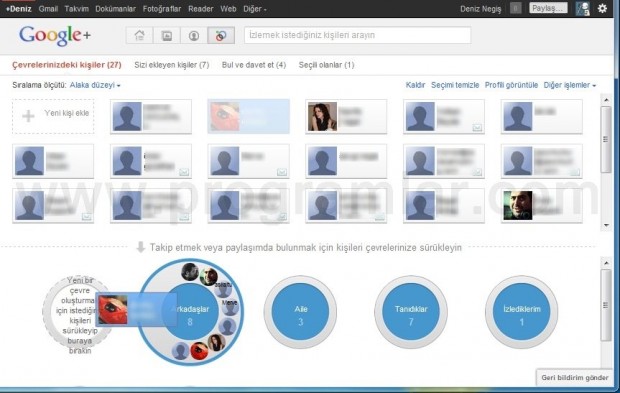Click the red-photo member in Arkadaşlar circle ring
This screenshot has width=620, height=393.
pyautogui.click(x=199, y=350)
